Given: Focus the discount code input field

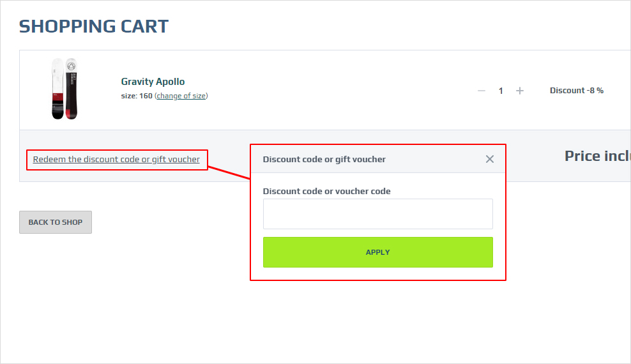Looking at the screenshot, I should coord(378,214).
